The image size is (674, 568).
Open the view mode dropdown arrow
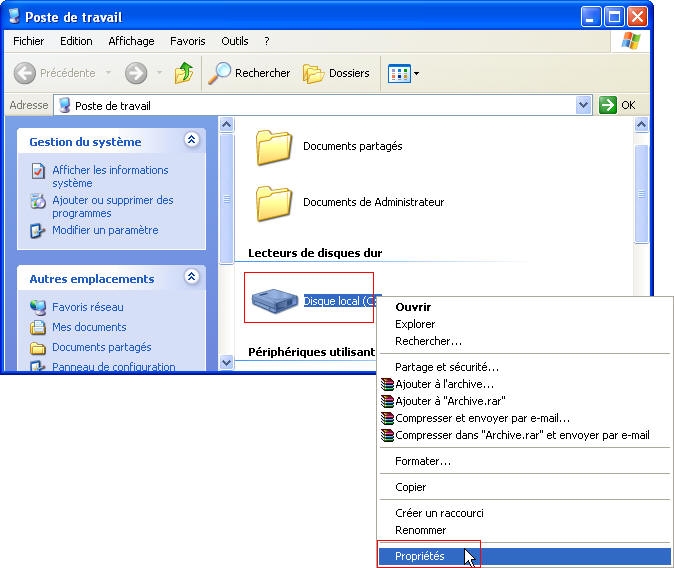coord(416,74)
